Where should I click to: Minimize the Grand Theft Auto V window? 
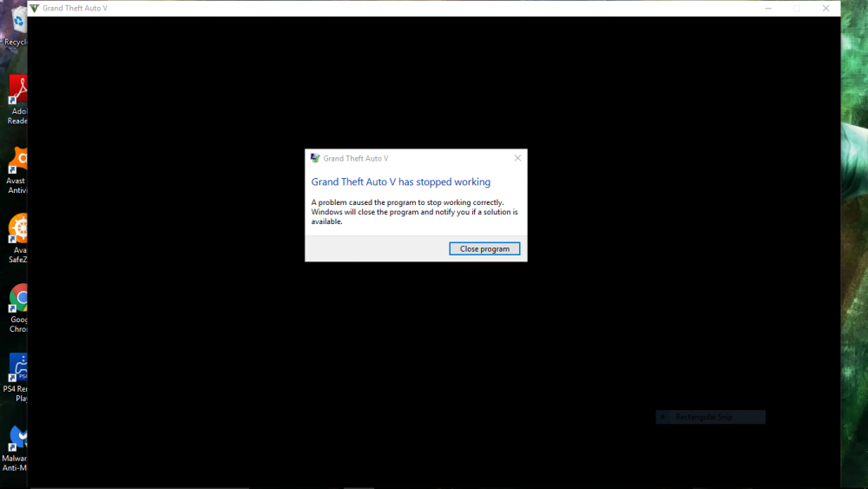[768, 9]
